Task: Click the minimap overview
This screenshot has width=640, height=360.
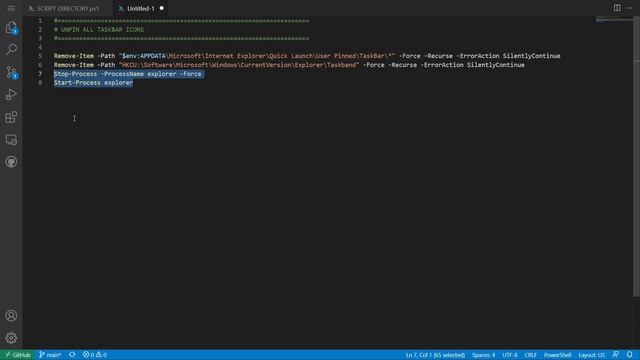Action: 614,20
